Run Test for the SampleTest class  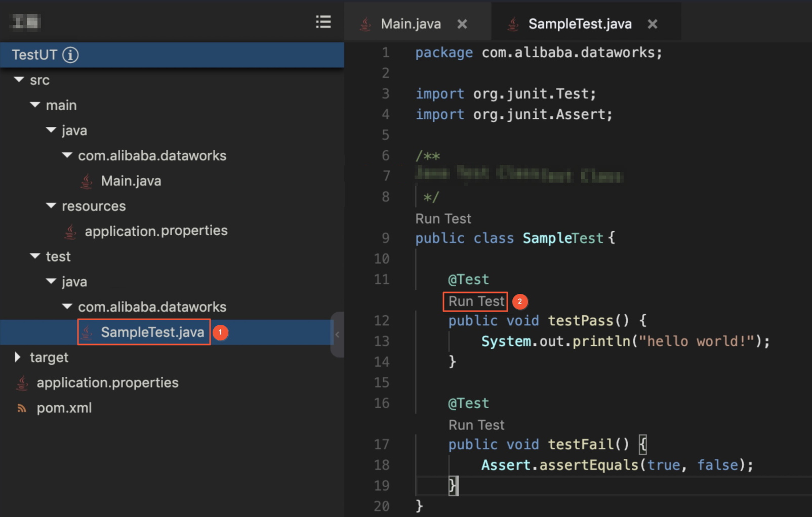coord(443,219)
